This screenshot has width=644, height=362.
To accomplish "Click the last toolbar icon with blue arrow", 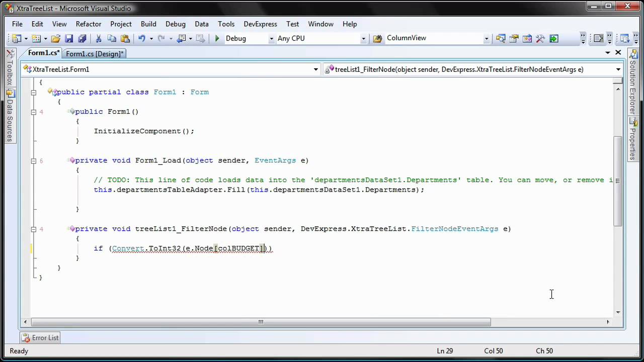I will click(x=624, y=38).
